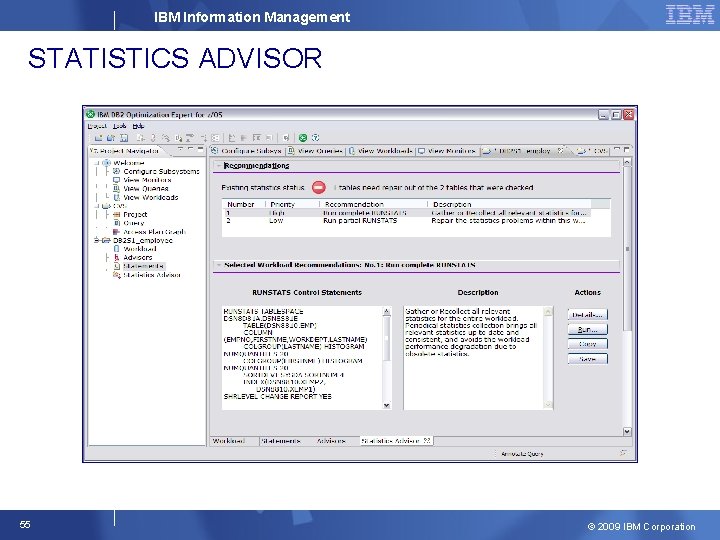
Task: Collapse the Recommendations section
Action: 219,165
